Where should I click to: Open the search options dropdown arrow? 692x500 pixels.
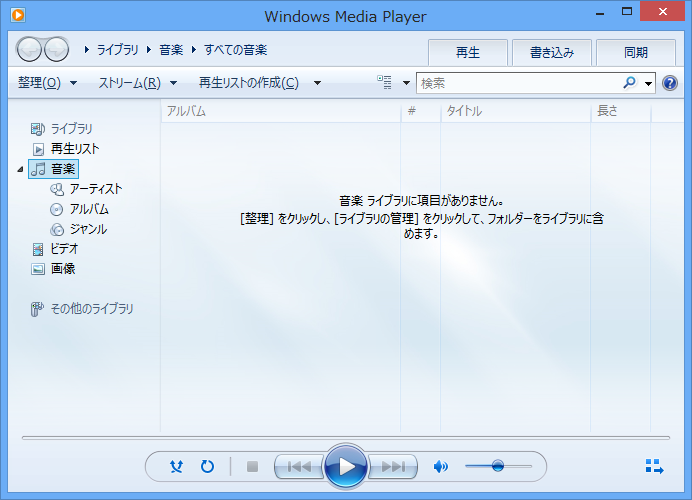(648, 83)
